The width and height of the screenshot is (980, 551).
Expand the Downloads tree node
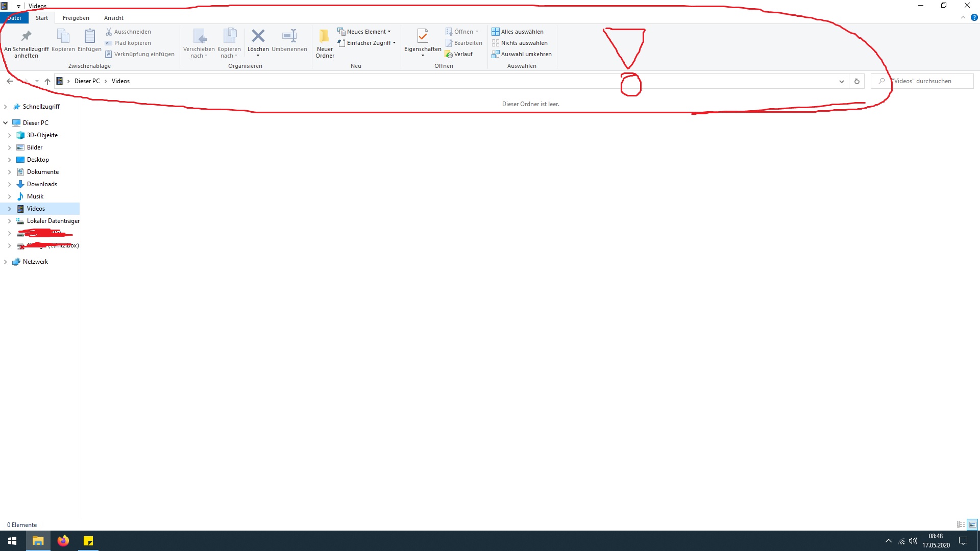pyautogui.click(x=9, y=184)
